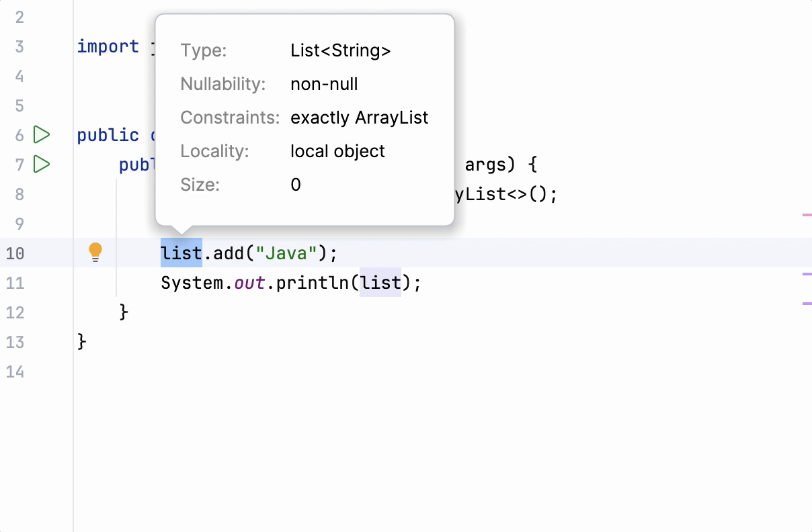Click the import keyword on line 3
The image size is (812, 532).
[108, 46]
